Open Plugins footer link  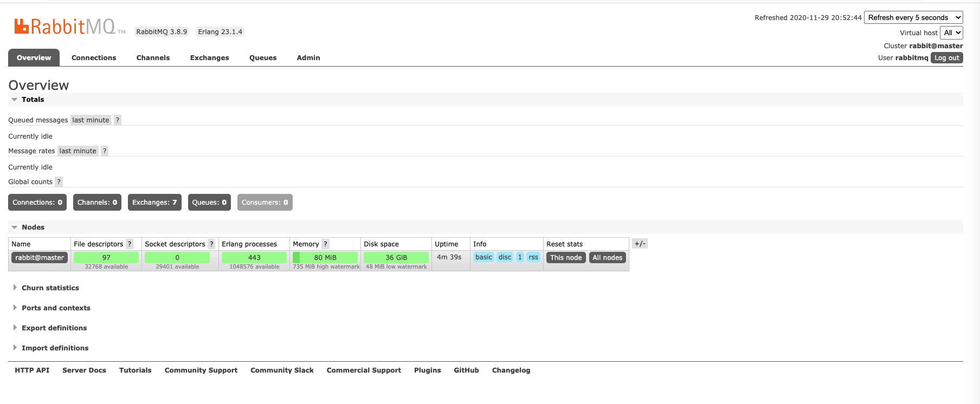pos(427,370)
